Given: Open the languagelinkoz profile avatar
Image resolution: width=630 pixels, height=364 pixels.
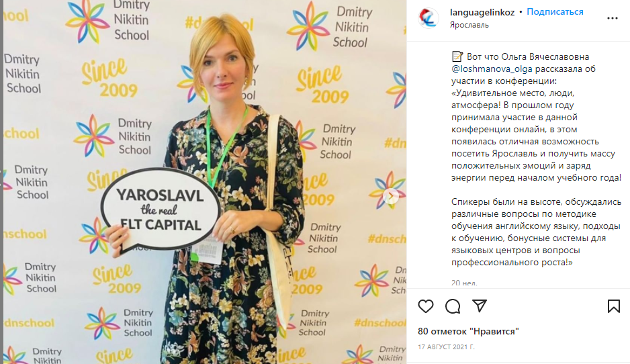Looking at the screenshot, I should click(428, 18).
